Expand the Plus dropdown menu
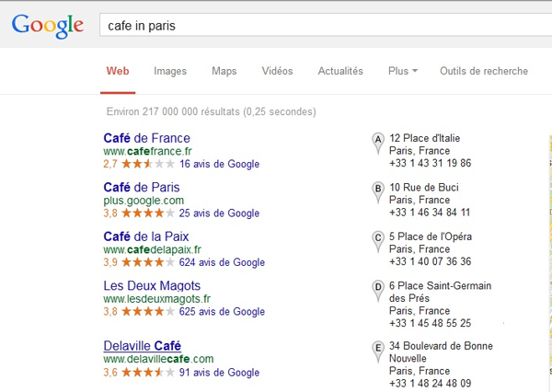This screenshot has width=552, height=392. tap(403, 71)
